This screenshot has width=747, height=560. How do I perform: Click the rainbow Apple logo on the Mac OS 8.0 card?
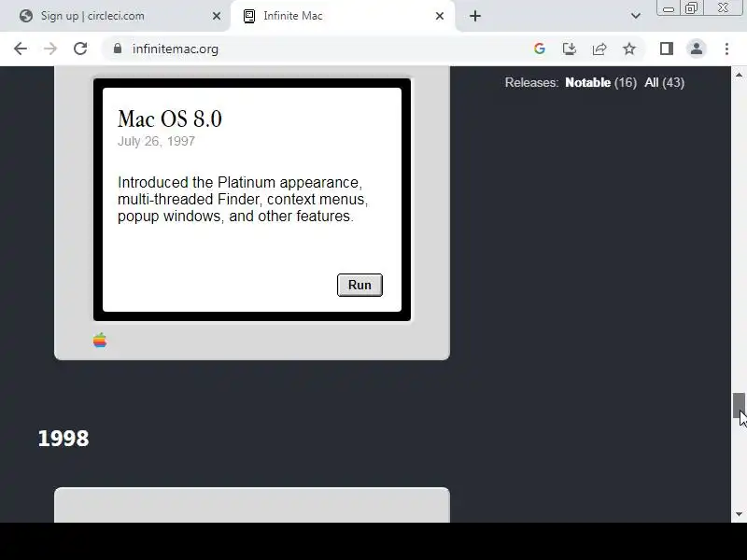(100, 341)
